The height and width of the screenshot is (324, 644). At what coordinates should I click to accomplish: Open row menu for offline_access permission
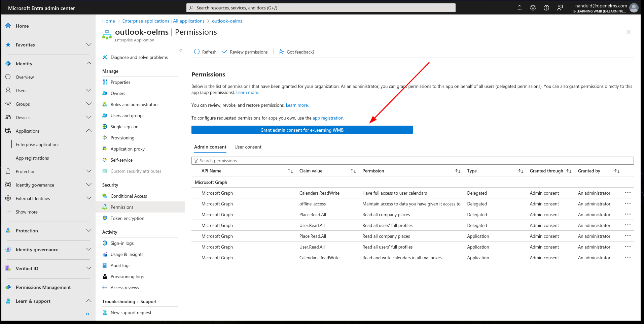(628, 203)
